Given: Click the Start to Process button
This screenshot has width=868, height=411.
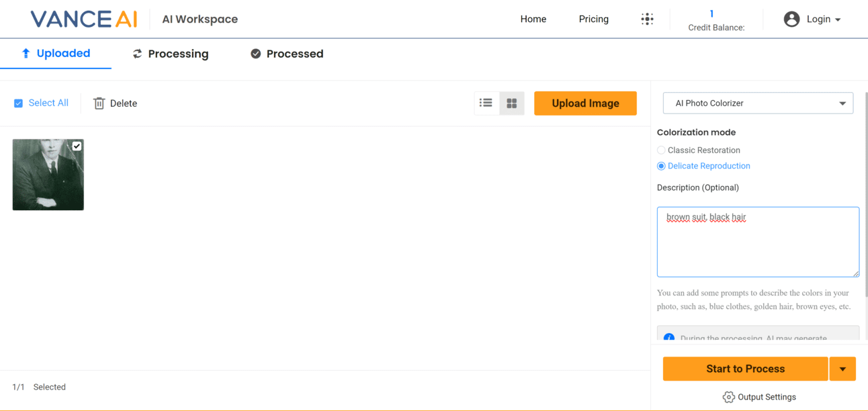Looking at the screenshot, I should (745, 369).
